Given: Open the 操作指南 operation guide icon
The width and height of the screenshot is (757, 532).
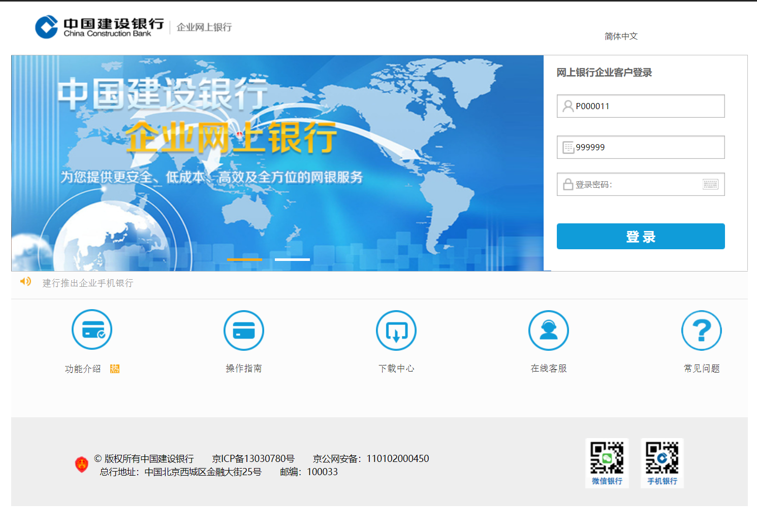Looking at the screenshot, I should [244, 330].
